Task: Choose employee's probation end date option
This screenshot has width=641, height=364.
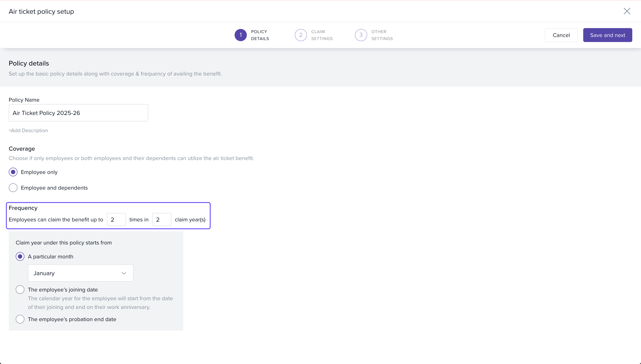Action: (20, 319)
